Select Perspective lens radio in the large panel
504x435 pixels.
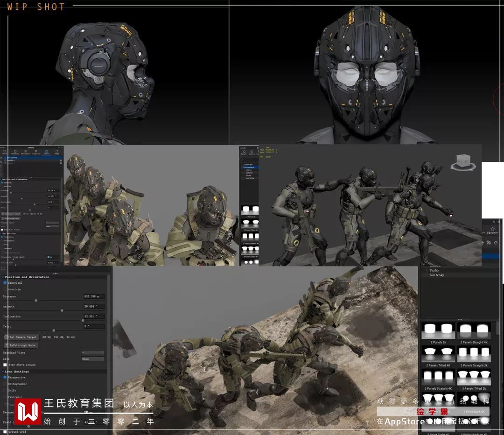point(5,378)
